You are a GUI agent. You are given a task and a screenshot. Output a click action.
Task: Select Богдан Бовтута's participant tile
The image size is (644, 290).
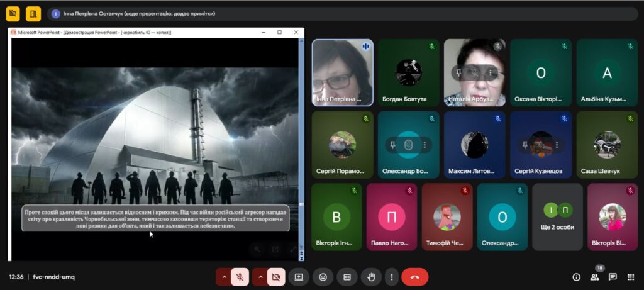pos(408,72)
